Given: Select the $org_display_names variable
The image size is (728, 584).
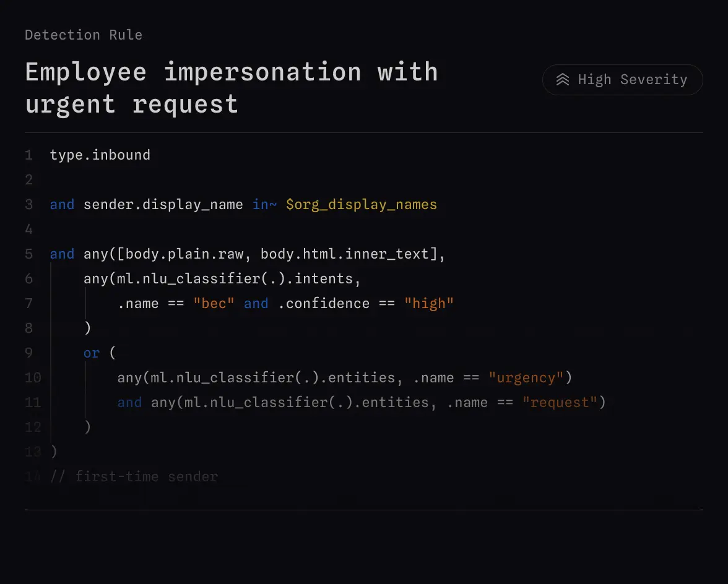Looking at the screenshot, I should [x=362, y=204].
